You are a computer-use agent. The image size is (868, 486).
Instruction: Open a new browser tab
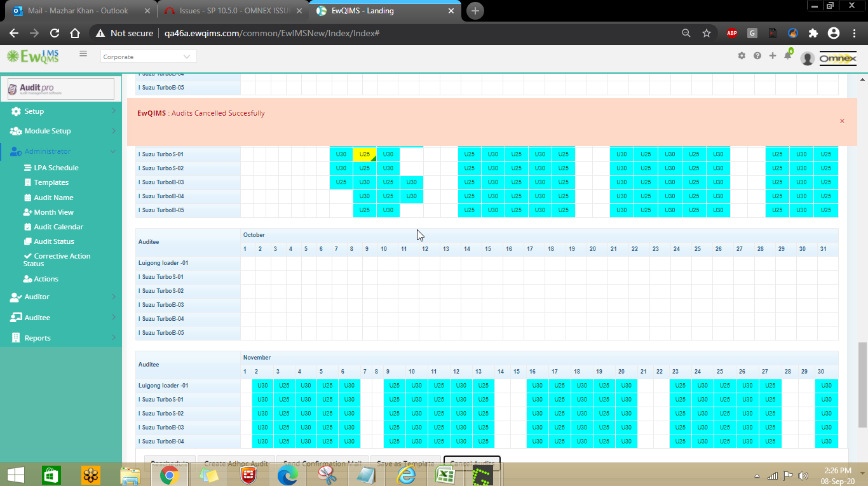point(475,11)
